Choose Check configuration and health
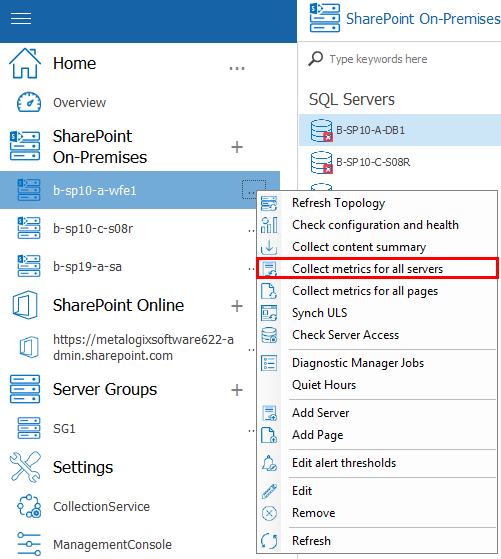This screenshot has width=501, height=559. click(x=377, y=225)
